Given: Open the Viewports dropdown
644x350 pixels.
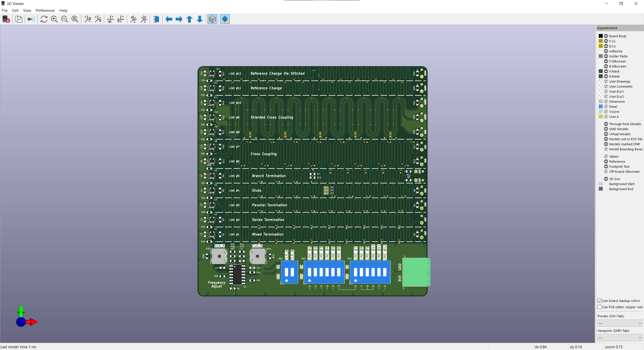Looking at the screenshot, I should tap(620, 338).
